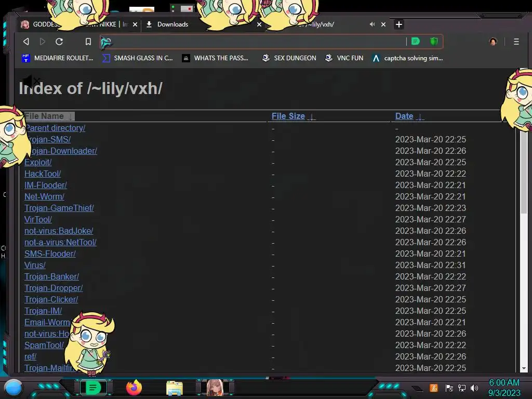Open the Trojan-Dropper/ folder
Image resolution: width=532 pixels, height=399 pixels.
(x=54, y=288)
